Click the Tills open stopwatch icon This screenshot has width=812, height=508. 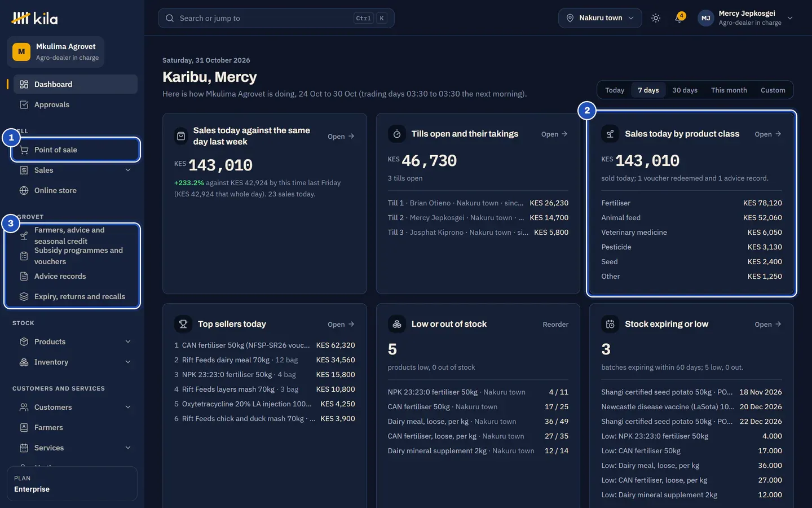pos(397,134)
